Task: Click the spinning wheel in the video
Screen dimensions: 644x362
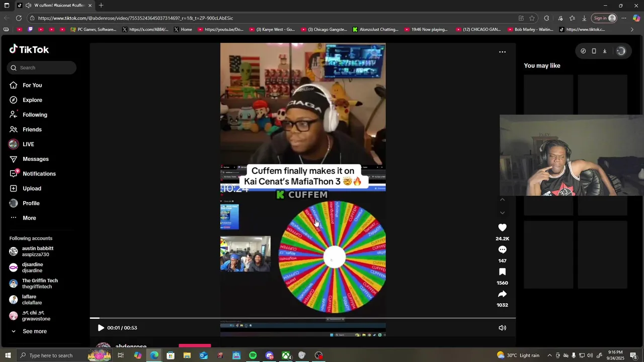Action: click(333, 257)
